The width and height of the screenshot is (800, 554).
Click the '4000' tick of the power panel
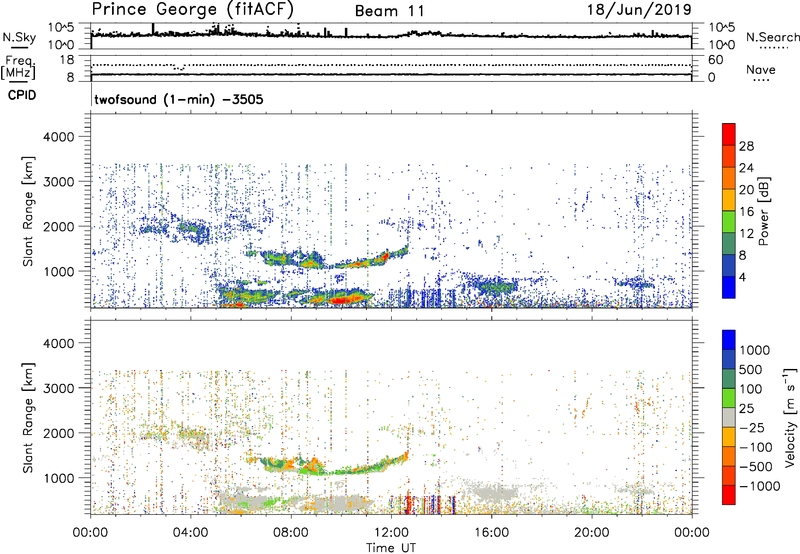[59, 137]
